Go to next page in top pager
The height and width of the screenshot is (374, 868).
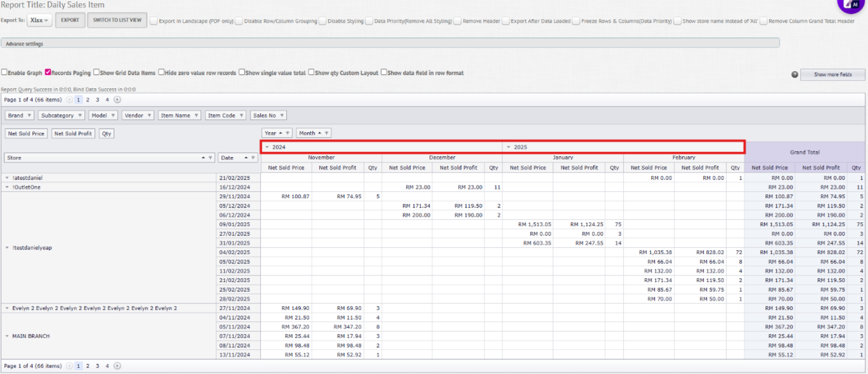click(117, 100)
